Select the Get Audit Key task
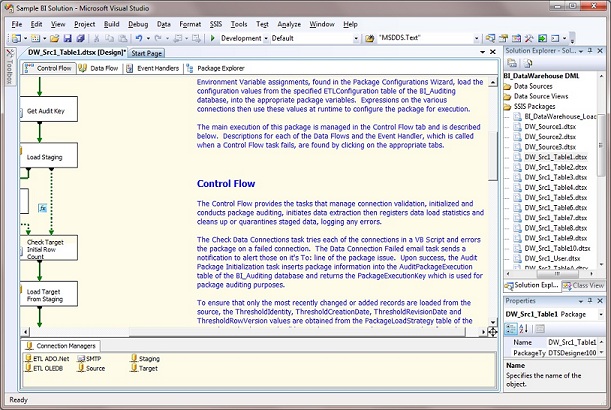 49,109
